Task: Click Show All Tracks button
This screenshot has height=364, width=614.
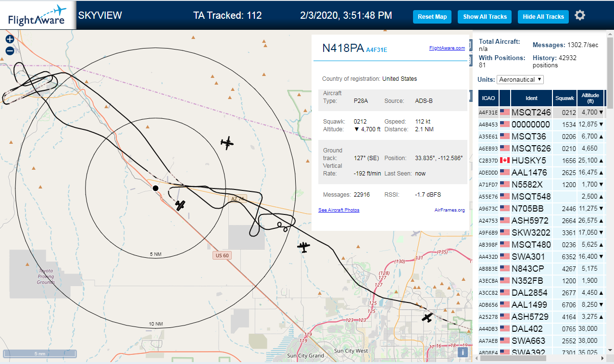Action: (485, 16)
